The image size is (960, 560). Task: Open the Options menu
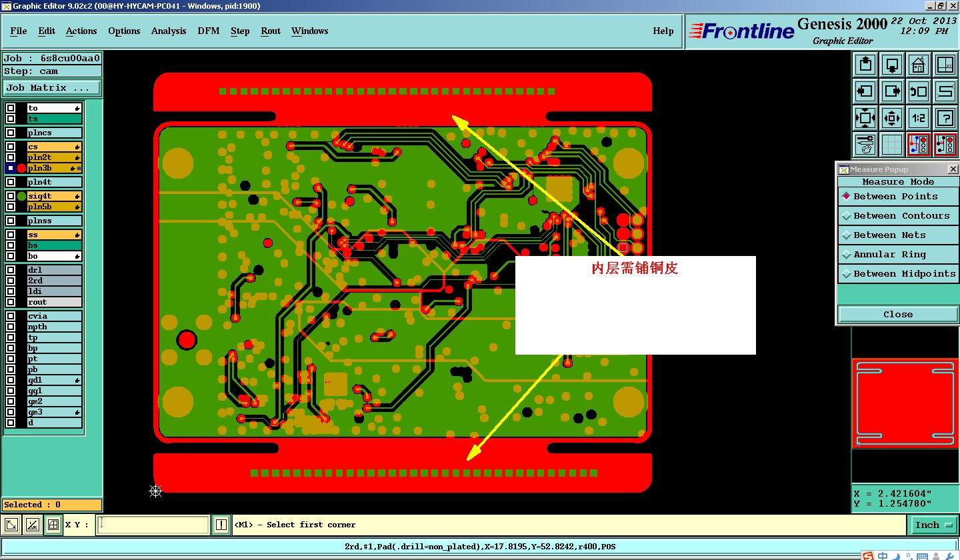(x=124, y=31)
